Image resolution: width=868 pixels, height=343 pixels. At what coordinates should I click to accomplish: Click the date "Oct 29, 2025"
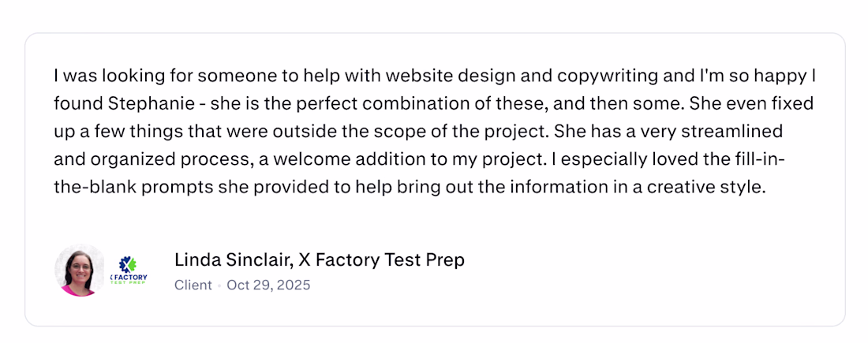tap(268, 285)
